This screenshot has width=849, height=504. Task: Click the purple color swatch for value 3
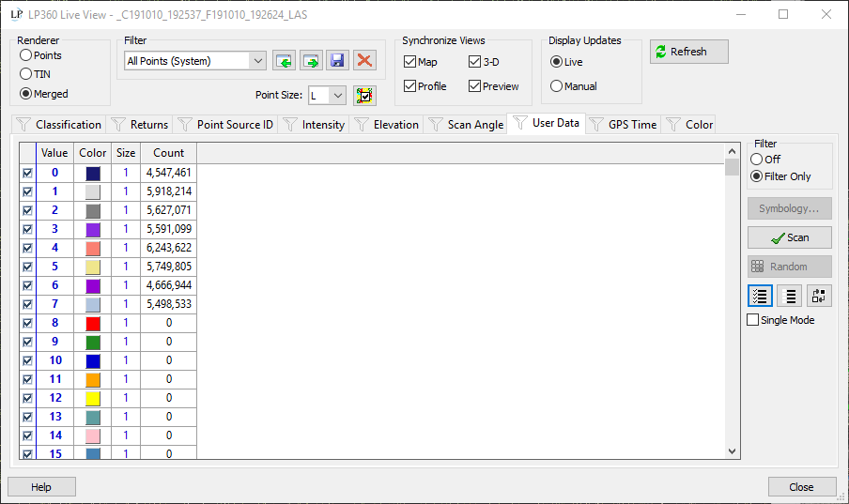pos(93,230)
